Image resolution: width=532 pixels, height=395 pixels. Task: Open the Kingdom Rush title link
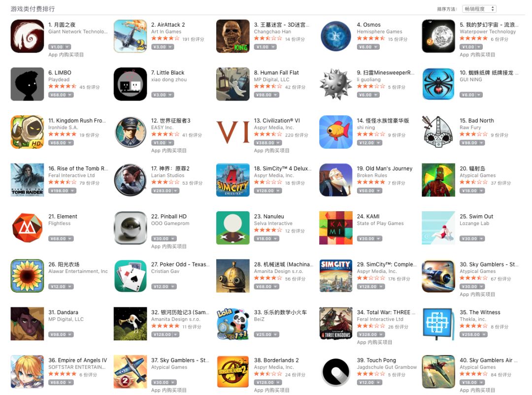[77, 121]
